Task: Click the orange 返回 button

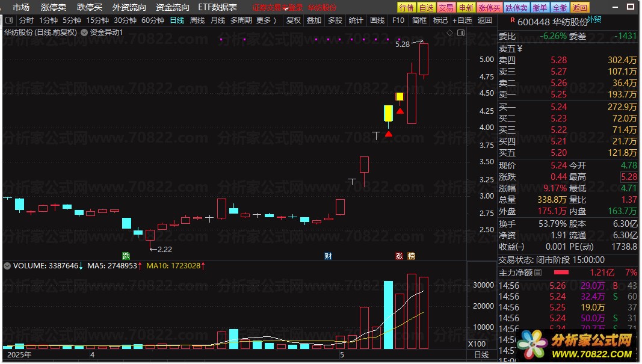Action: click(x=579, y=7)
